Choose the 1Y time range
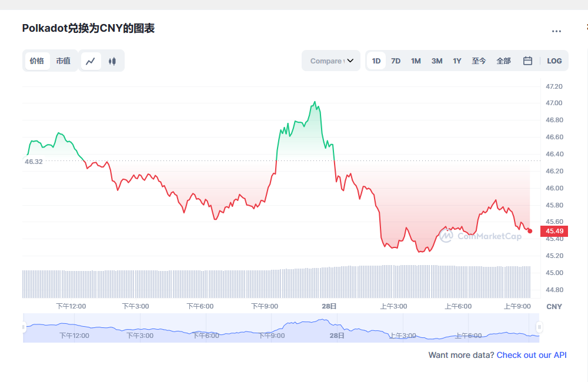588x382 pixels. click(x=457, y=61)
